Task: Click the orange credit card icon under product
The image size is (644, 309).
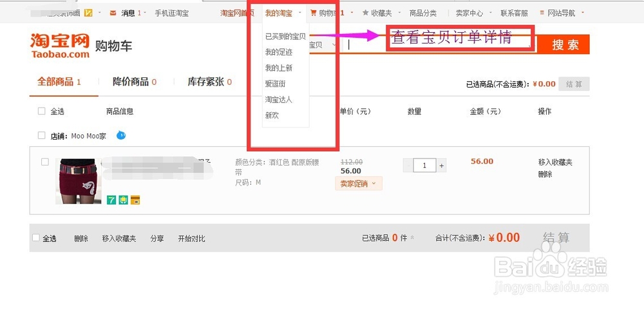Action: (x=135, y=200)
